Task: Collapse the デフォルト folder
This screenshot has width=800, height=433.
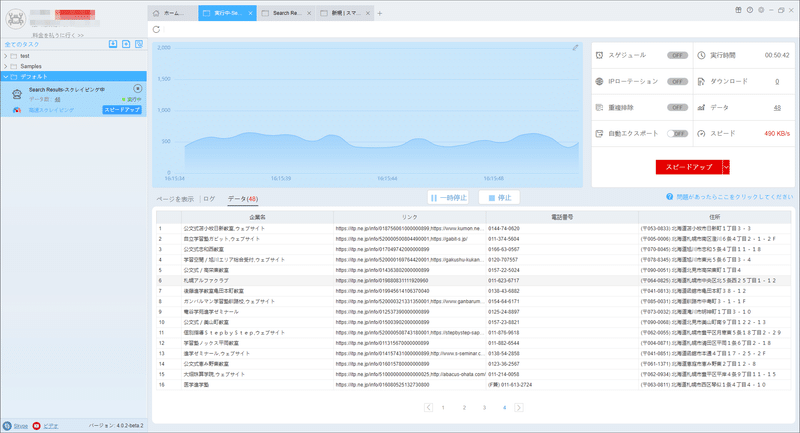Action: click(x=6, y=77)
